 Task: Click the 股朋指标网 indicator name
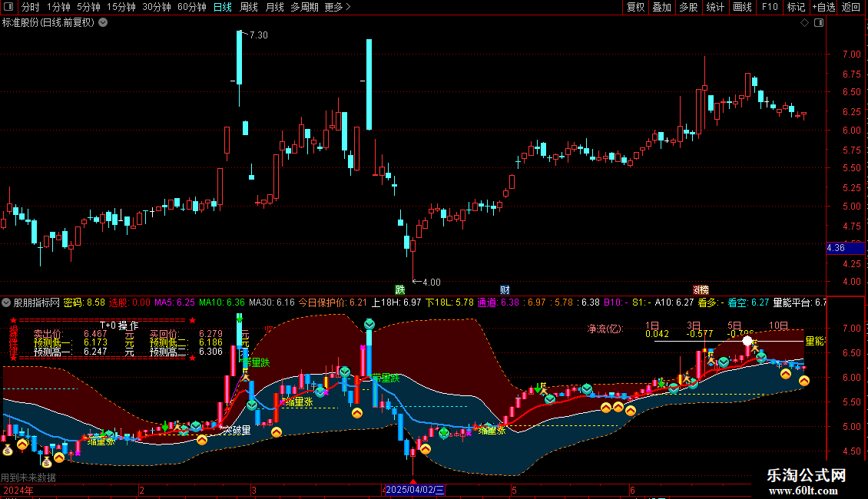37,302
